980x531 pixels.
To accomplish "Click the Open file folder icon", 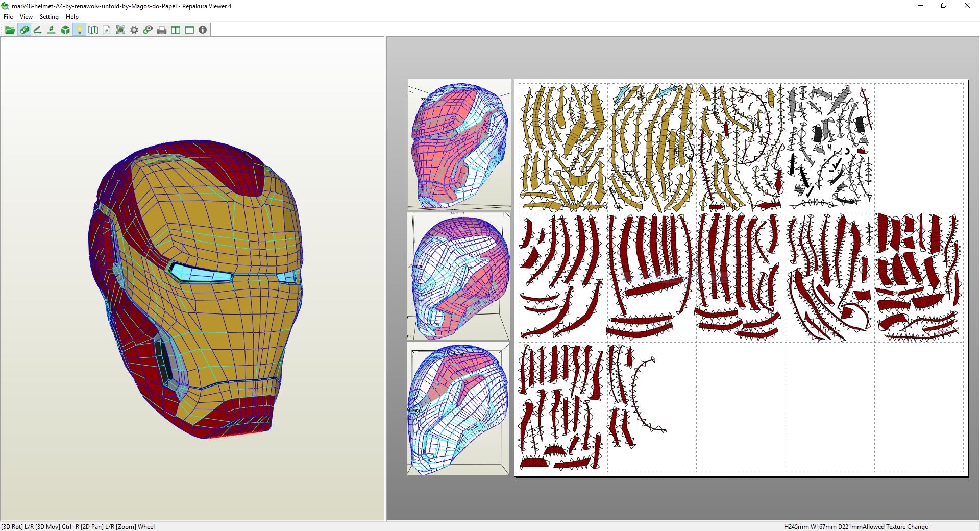I will [10, 30].
